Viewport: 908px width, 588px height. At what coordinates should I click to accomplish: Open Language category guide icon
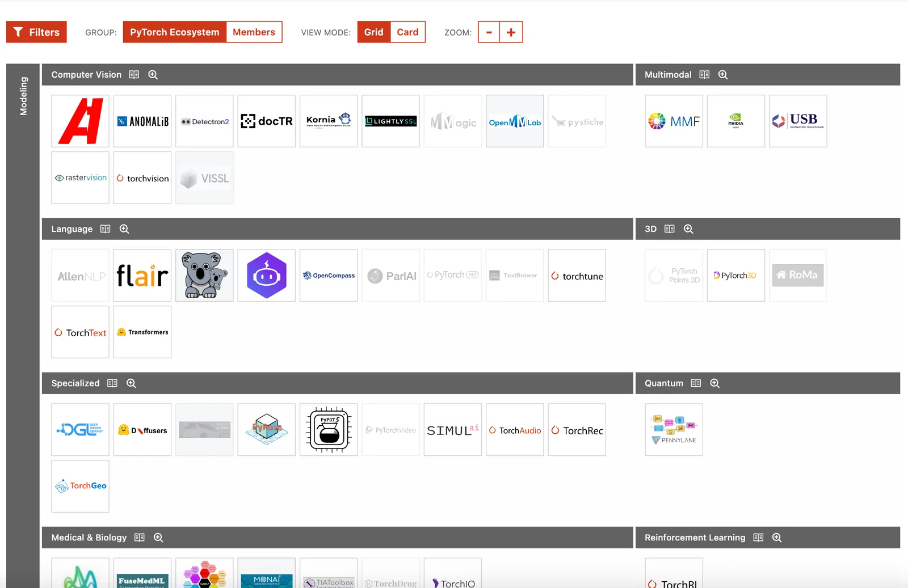105,229
